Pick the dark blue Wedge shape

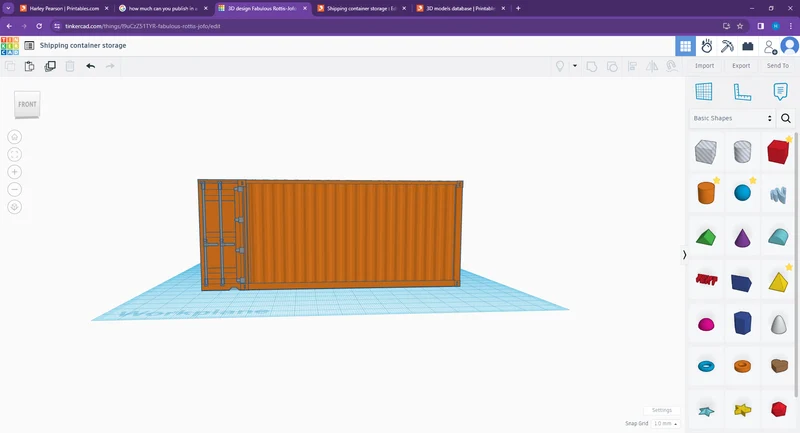tap(741, 283)
